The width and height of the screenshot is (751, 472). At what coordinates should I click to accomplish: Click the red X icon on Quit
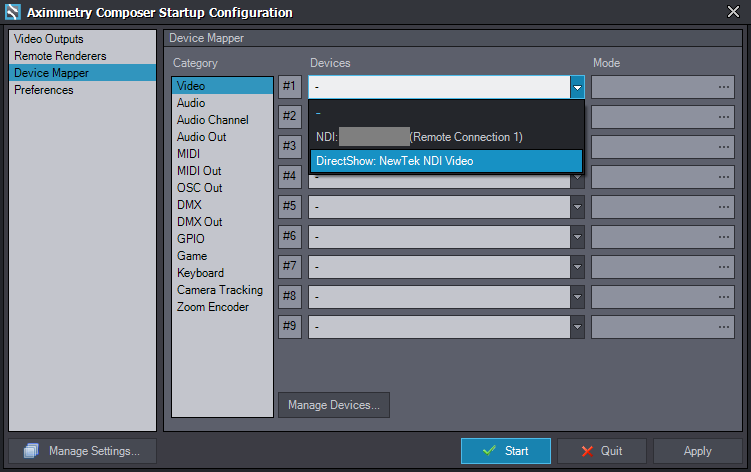tap(586, 451)
